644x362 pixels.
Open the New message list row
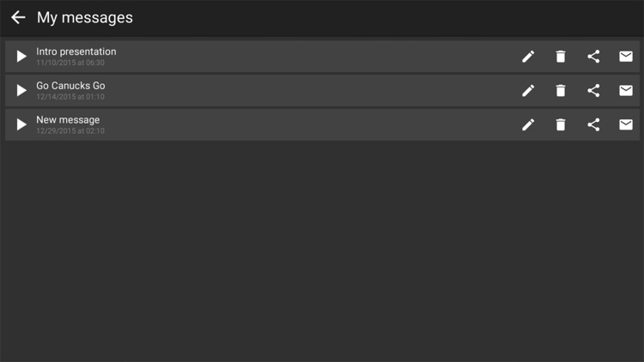322,124
